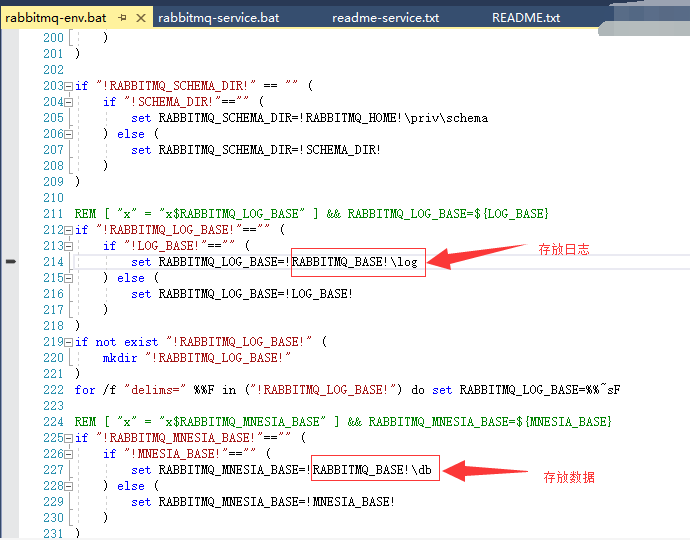The image size is (690, 540).
Task: Click 'RABBITMQ_SCHEMA_DIR=!RABBITMQ_HOME!\priv\schema' on line 205
Action: coord(323,118)
